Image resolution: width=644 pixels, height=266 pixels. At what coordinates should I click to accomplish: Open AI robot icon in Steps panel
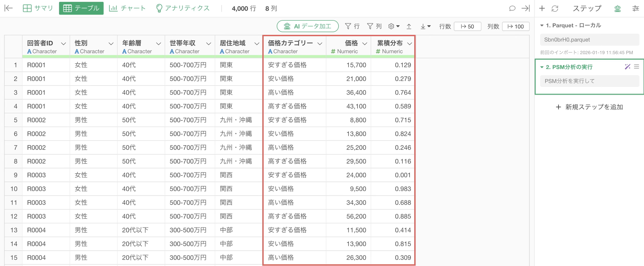617,8
